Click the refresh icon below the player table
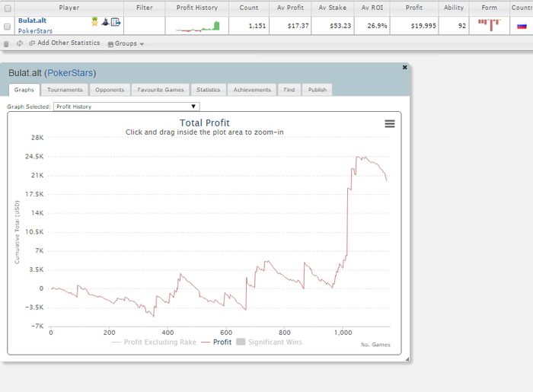Screen dimensions: 533x392 click(x=20, y=43)
